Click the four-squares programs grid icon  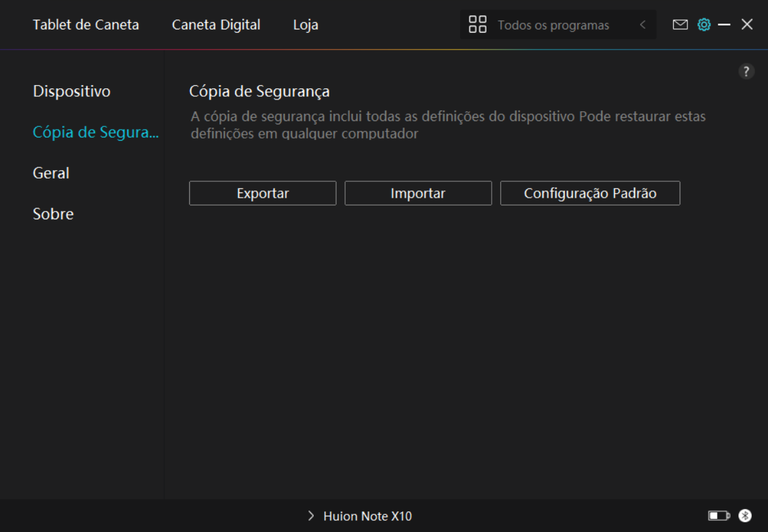click(x=478, y=25)
